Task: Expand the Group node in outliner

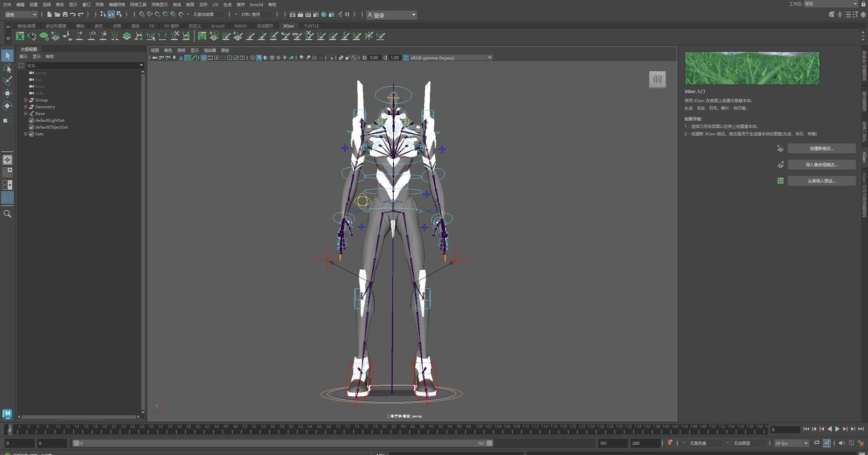Action: click(25, 100)
